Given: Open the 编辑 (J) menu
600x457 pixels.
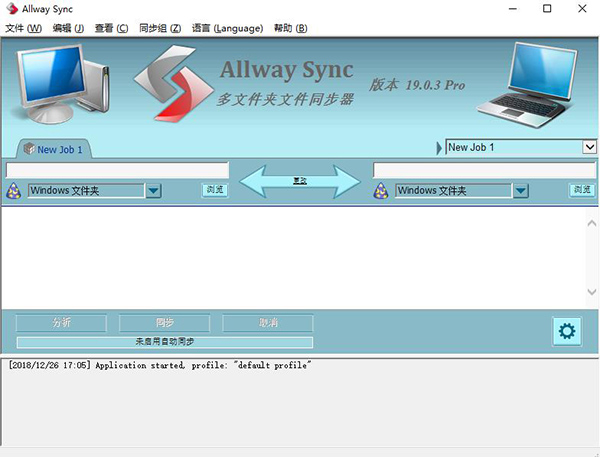Looking at the screenshot, I should tap(68, 28).
